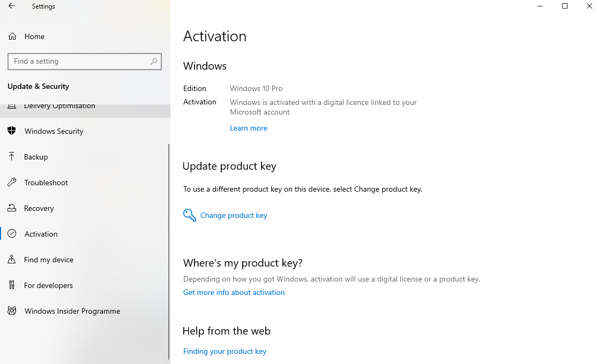This screenshot has height=364, width=597.
Task: Click the magnifier icon in the search box
Action: (x=154, y=61)
